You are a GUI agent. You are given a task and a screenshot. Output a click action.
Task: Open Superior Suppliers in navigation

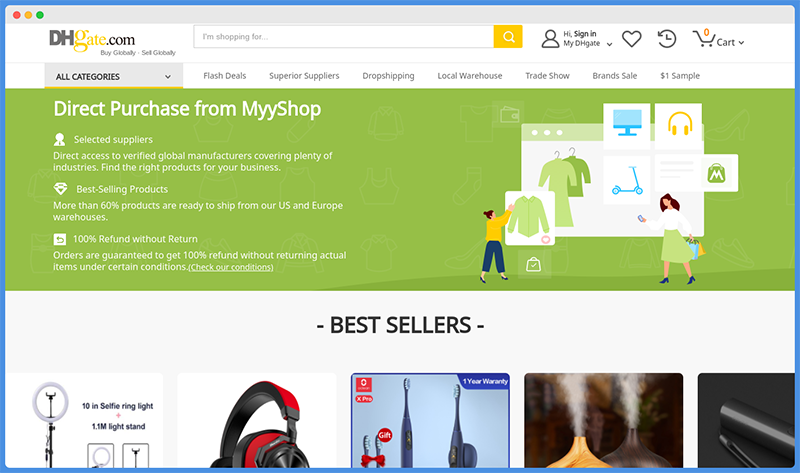(304, 76)
